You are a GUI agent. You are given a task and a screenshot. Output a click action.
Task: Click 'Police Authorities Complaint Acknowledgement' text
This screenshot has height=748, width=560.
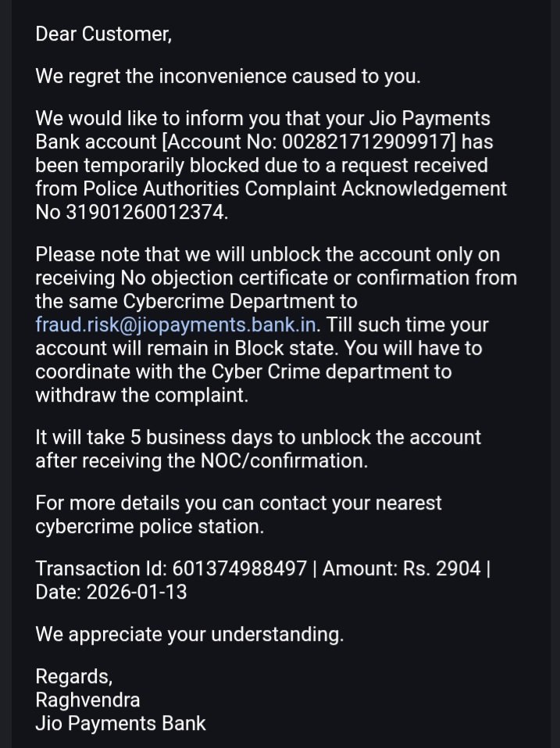pyautogui.click(x=295, y=189)
